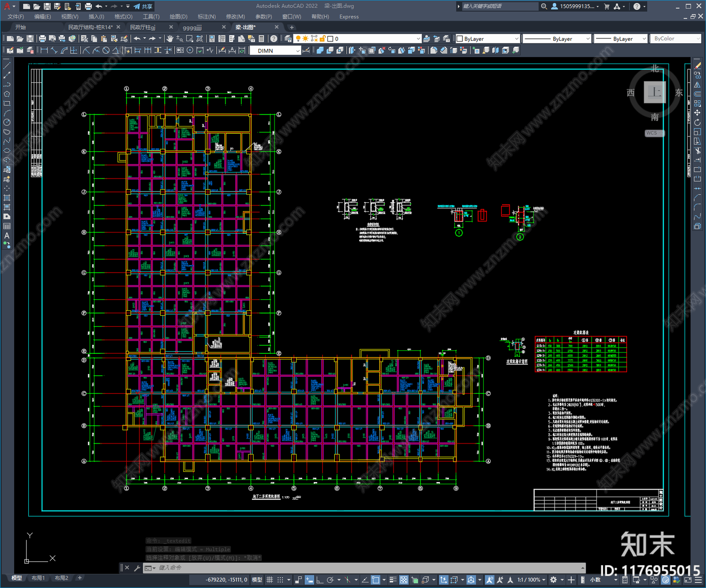Click the new drawing tab plus button

coord(292,27)
